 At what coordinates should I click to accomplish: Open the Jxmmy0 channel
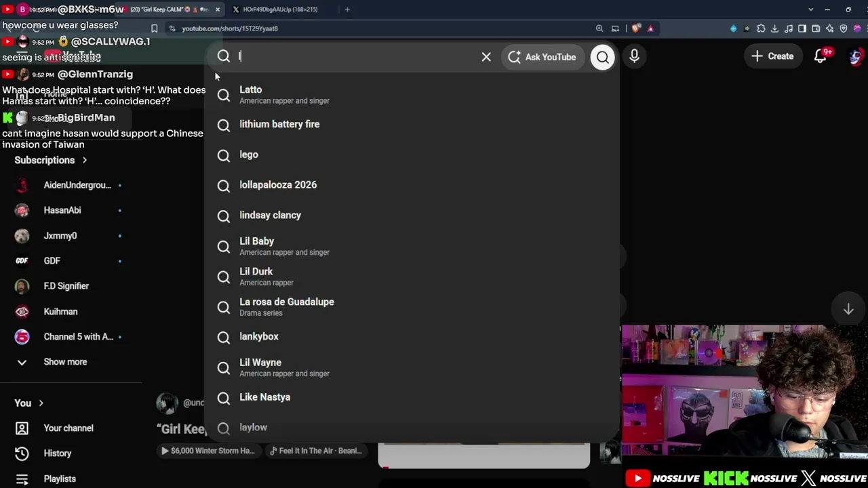coord(69,236)
